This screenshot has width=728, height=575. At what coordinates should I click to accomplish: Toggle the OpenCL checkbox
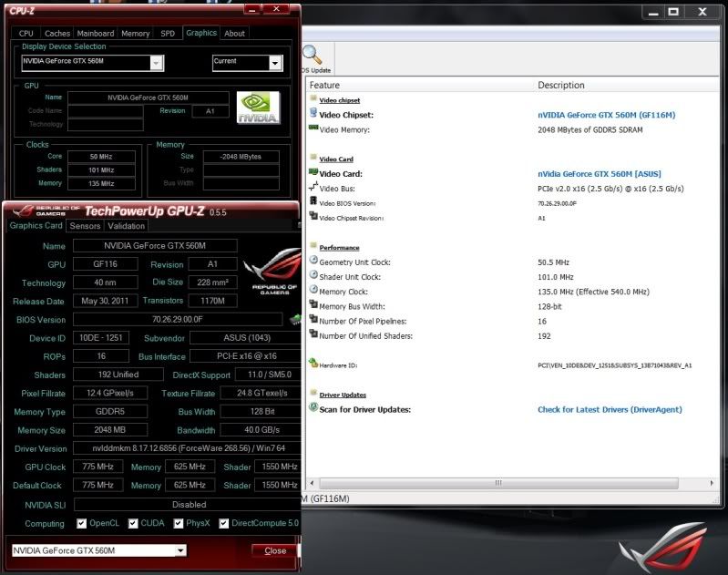tap(82, 524)
